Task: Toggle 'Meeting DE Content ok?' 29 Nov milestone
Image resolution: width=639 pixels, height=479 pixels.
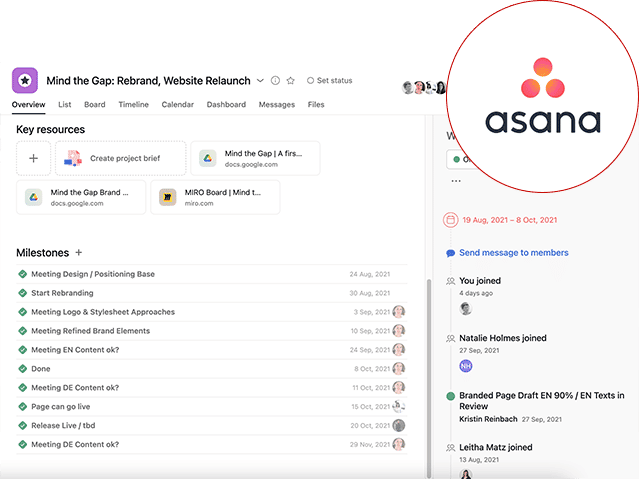Action: tap(22, 444)
